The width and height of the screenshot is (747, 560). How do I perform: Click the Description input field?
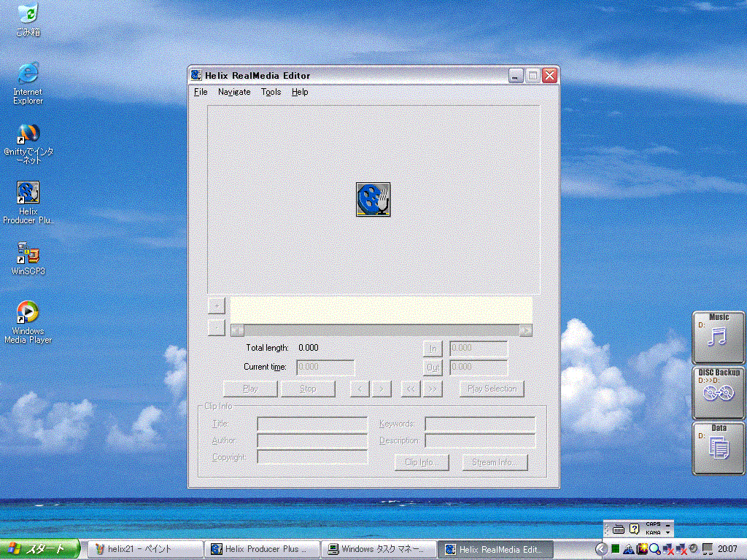(480, 440)
